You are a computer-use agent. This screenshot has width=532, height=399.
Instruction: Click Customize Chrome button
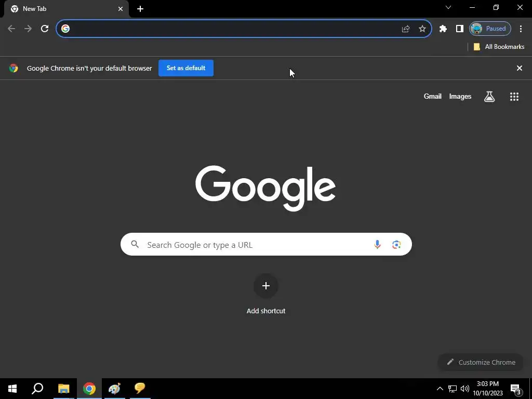(x=481, y=362)
